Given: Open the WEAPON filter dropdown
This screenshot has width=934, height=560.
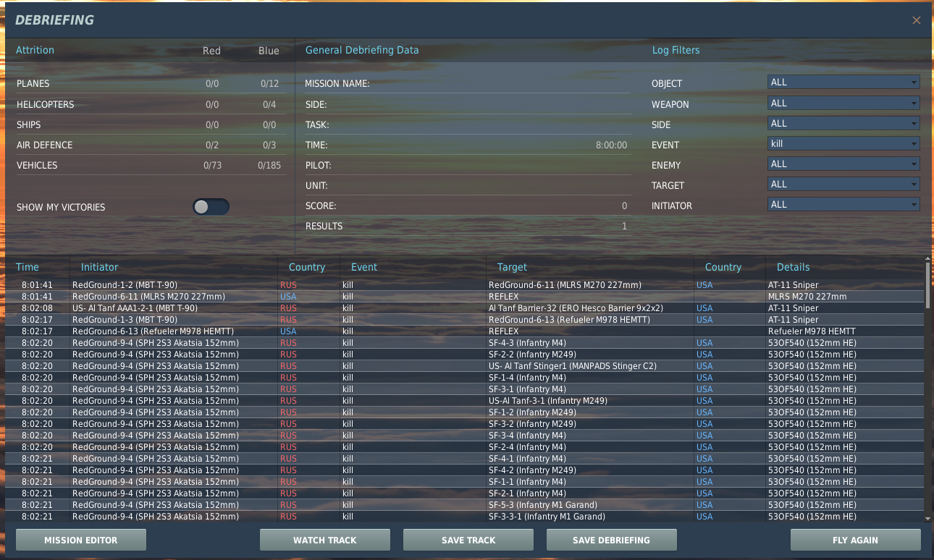Looking at the screenshot, I should click(x=843, y=103).
